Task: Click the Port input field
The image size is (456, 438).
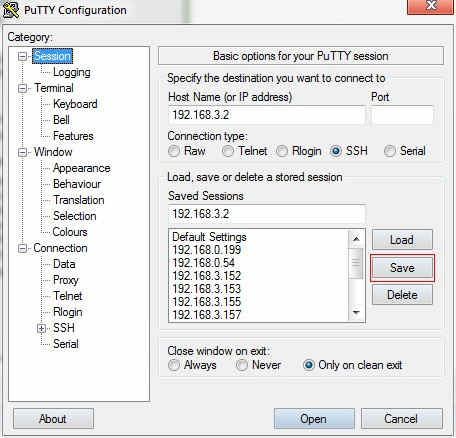Action: 402,115
